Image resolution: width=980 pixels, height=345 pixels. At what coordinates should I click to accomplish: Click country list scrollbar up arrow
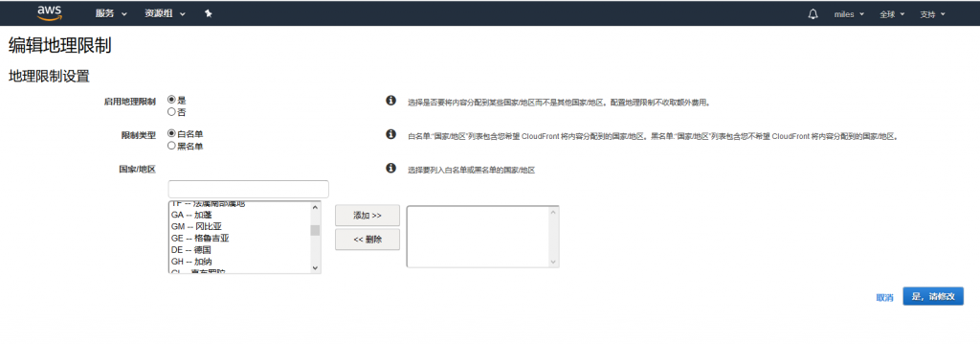tap(315, 207)
